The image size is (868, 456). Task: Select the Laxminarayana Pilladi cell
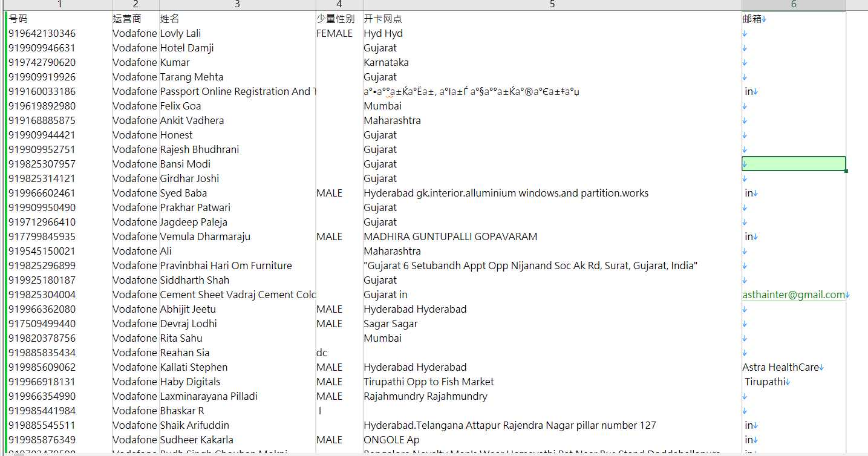[x=237, y=396]
